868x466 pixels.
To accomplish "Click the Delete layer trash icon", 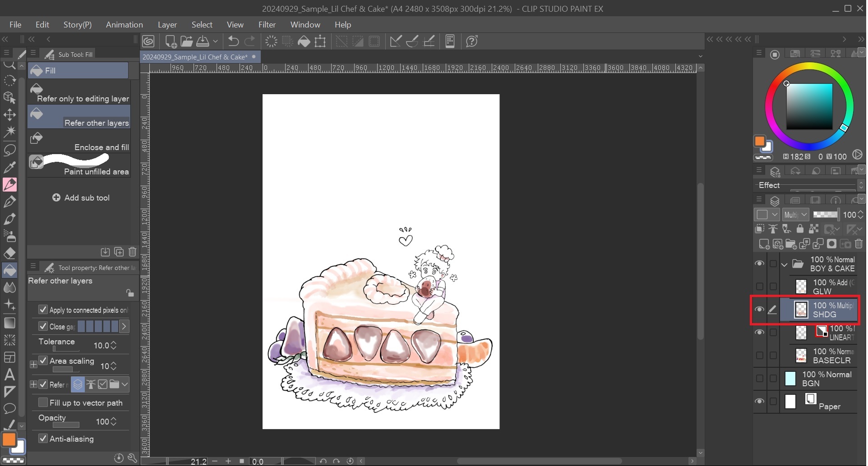I will 859,244.
